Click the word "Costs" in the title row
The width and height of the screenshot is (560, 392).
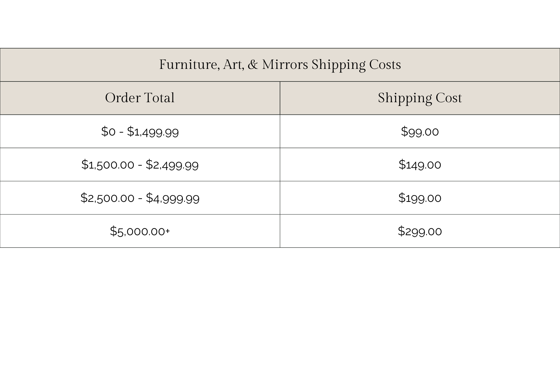[385, 65]
